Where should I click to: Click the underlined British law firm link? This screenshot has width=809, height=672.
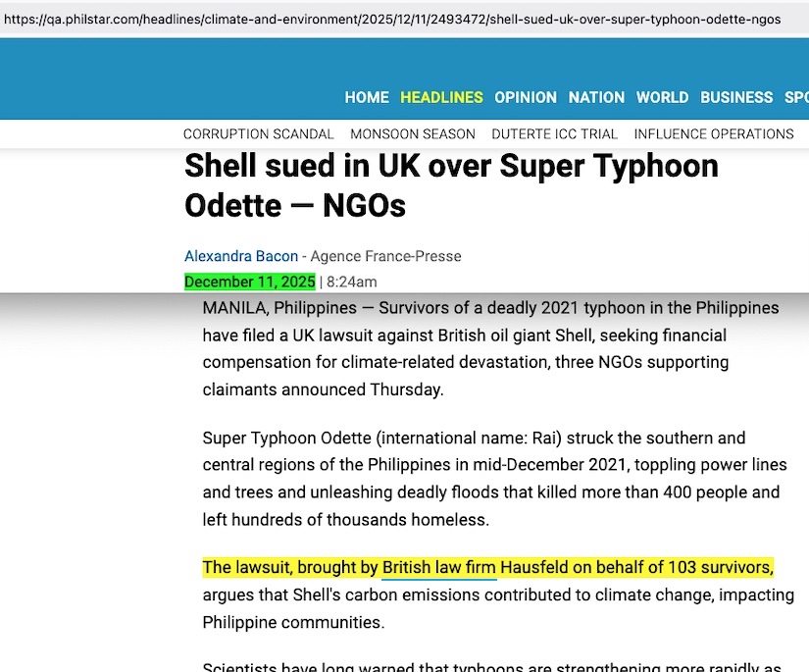tap(438, 567)
